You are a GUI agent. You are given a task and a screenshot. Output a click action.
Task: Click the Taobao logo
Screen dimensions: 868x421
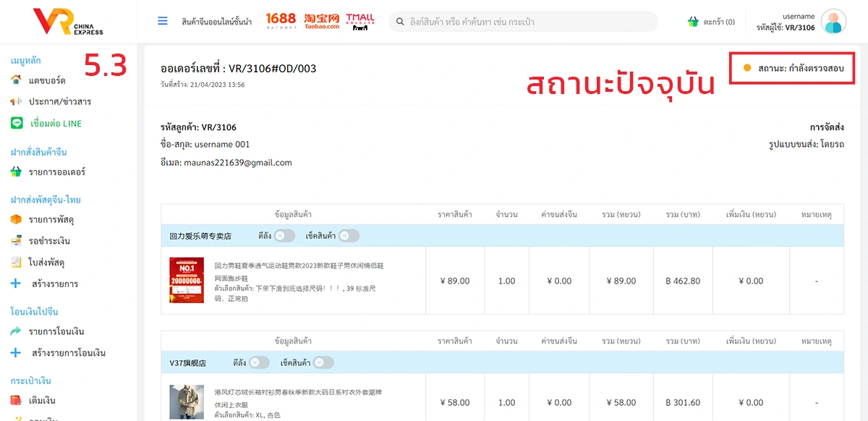322,21
